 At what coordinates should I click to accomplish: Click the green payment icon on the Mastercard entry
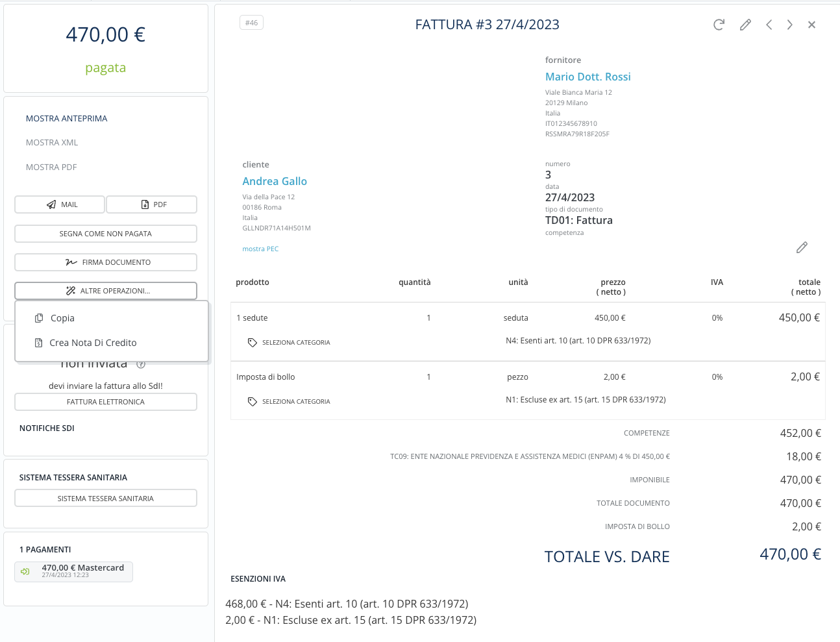[x=25, y=571]
